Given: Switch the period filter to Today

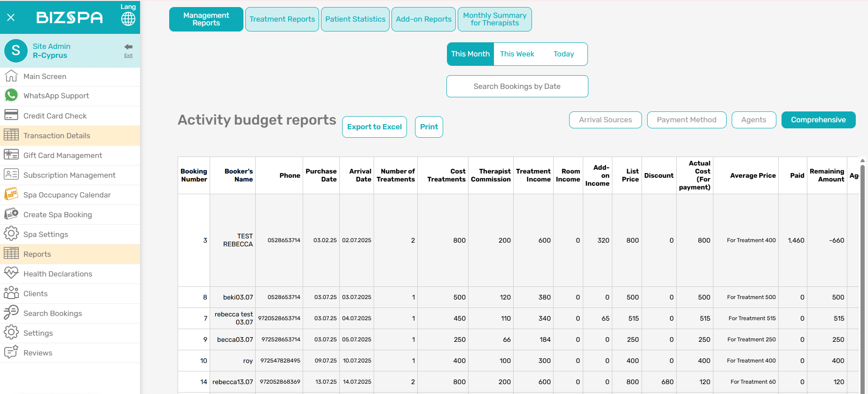Looking at the screenshot, I should click(563, 54).
